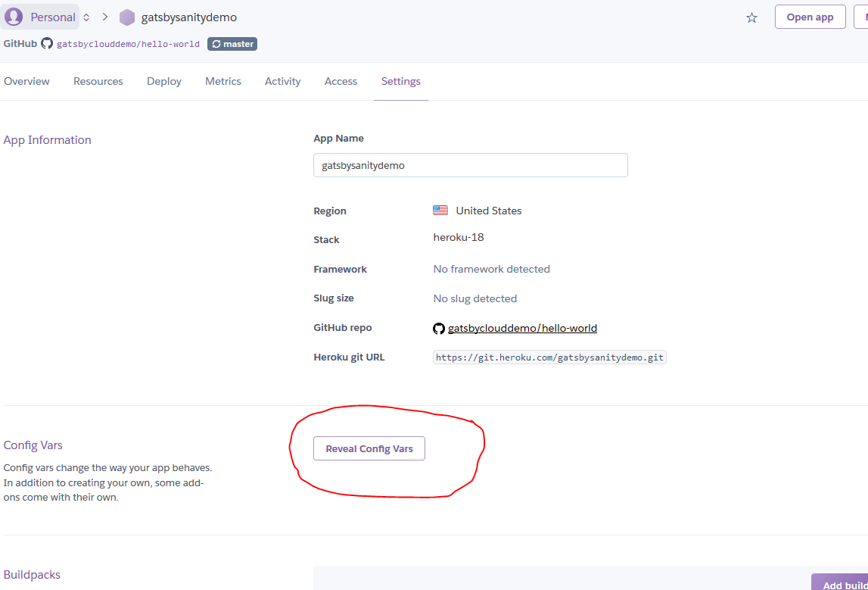868x590 pixels.
Task: Click the Personal account label
Action: (52, 17)
